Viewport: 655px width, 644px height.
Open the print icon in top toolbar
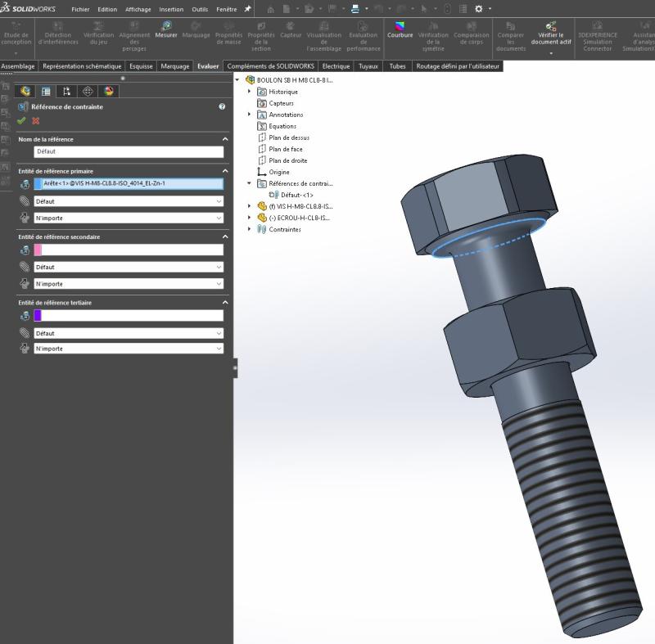(x=355, y=8)
